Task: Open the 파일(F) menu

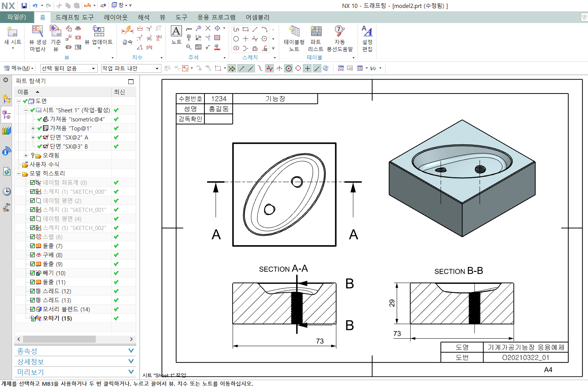Action: click(17, 17)
